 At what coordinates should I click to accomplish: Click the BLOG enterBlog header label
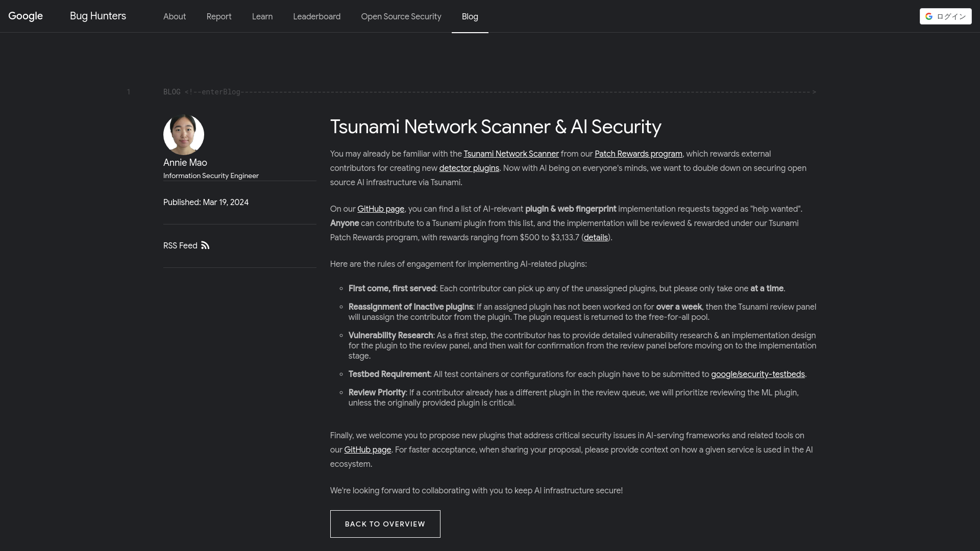(x=202, y=92)
